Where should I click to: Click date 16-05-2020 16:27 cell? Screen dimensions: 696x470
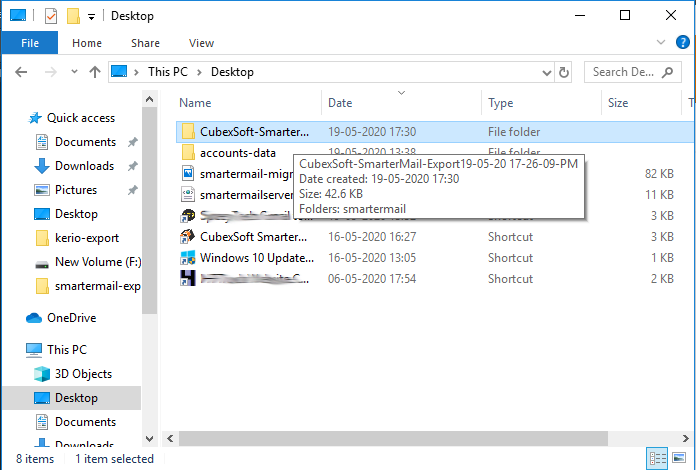coord(372,237)
